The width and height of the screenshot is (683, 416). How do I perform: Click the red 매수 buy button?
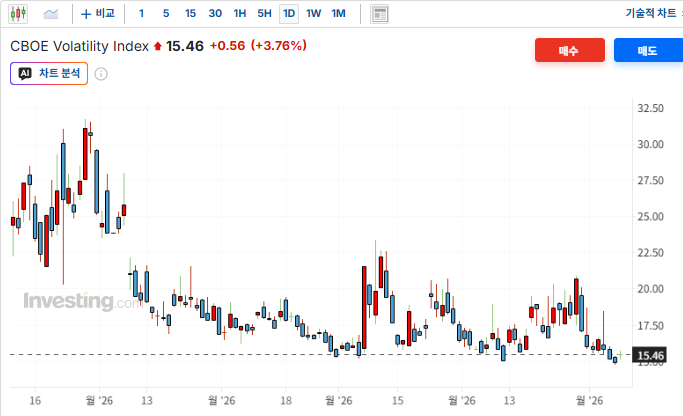tap(570, 50)
